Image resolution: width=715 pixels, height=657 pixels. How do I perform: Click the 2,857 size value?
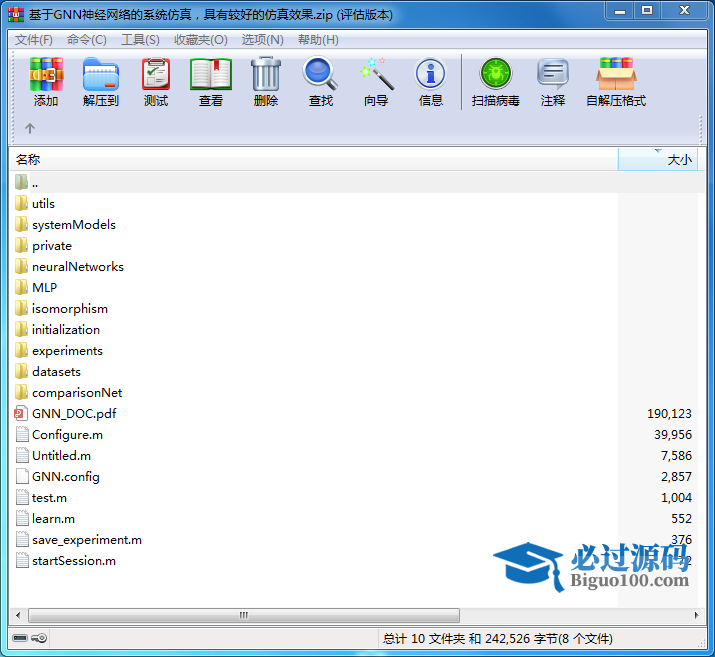676,477
